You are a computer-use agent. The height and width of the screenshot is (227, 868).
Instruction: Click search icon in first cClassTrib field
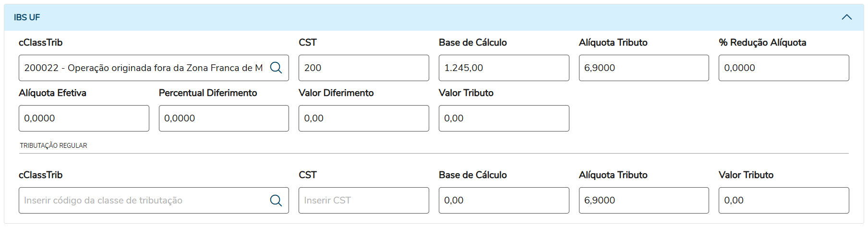276,68
